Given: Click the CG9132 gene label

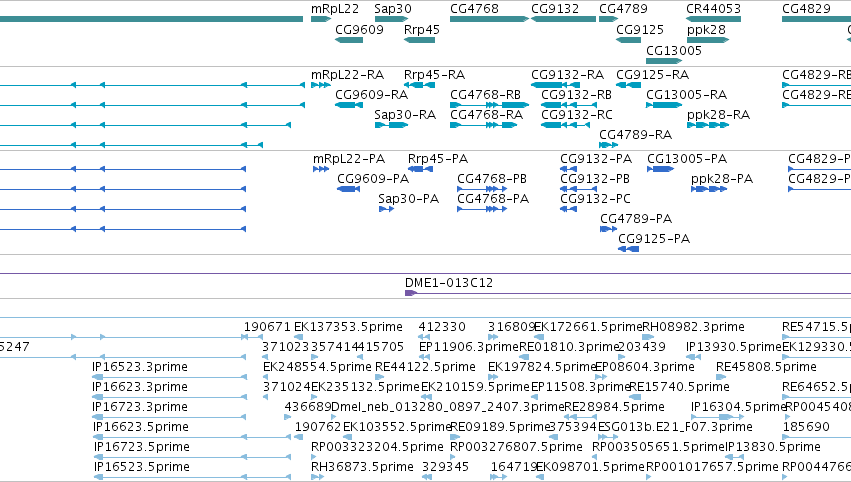Looking at the screenshot, I should click(x=555, y=9).
